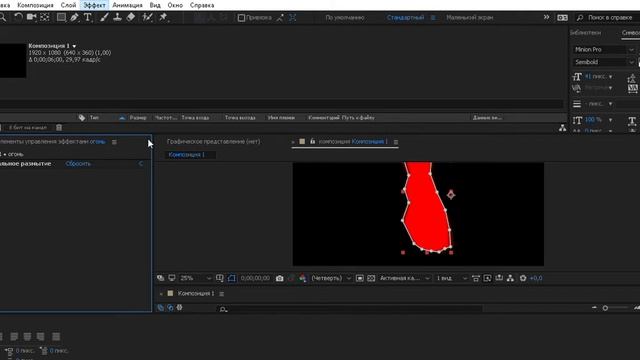Click the project flowchart icon
This screenshot has height=360, width=640.
(x=562, y=128)
